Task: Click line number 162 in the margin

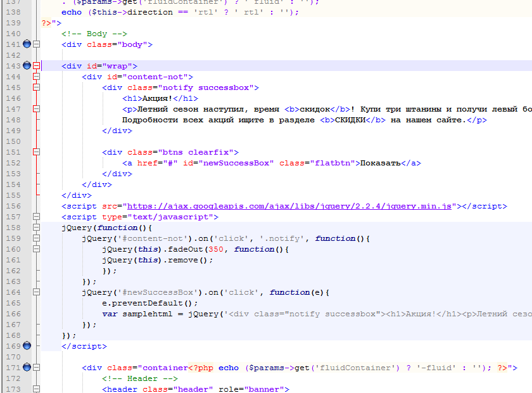Action: [x=13, y=271]
